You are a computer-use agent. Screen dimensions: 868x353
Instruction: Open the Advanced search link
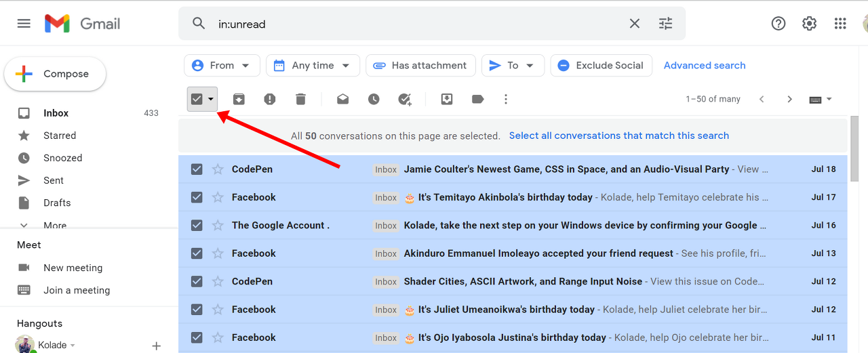click(x=705, y=66)
